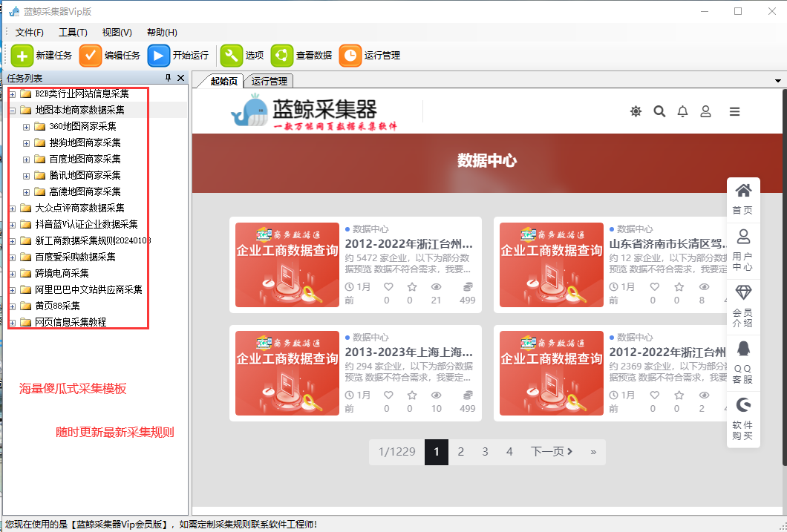
Task: Collapse 地图本地商家数据采集 node
Action: click(x=13, y=111)
